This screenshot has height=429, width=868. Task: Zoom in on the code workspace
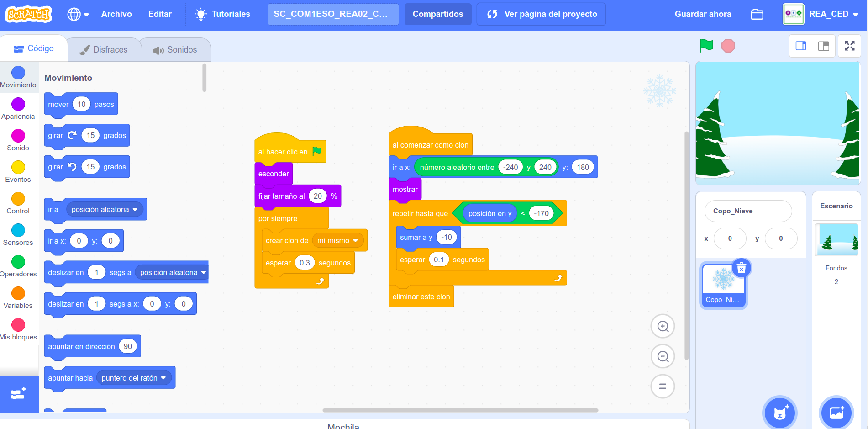tap(663, 326)
